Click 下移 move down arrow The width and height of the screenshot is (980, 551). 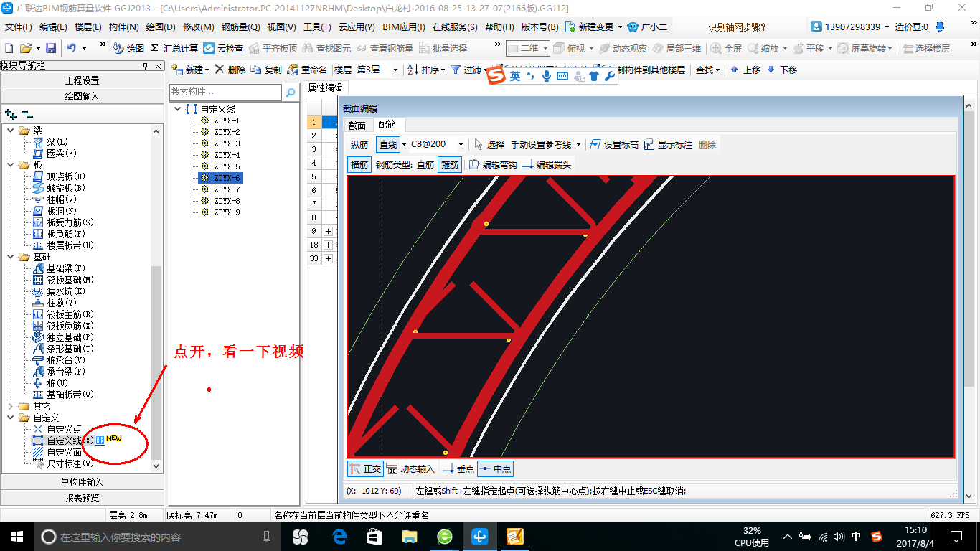tap(782, 70)
